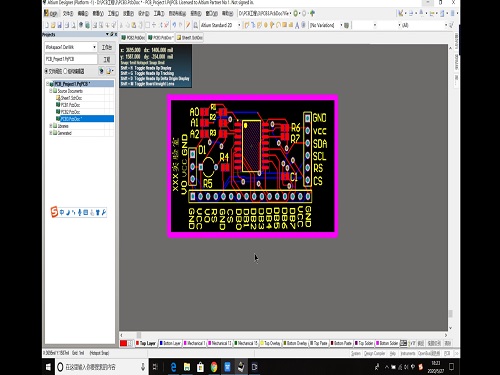
Task: Expand the Libraries folder in project tree
Action: click(x=51, y=126)
